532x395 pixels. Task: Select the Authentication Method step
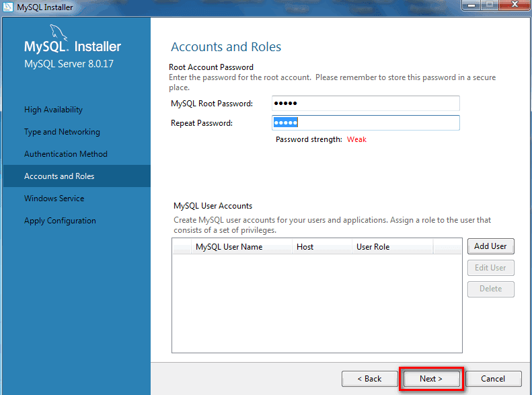[66, 154]
